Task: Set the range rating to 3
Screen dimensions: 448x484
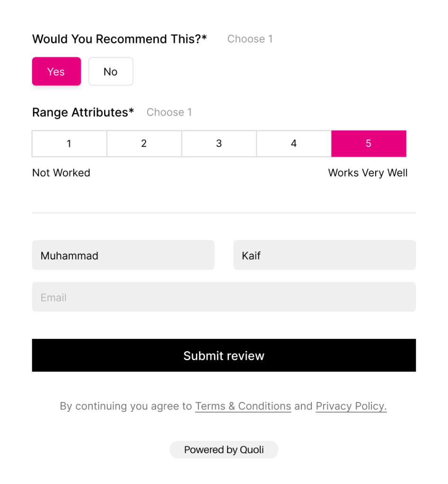Action: coord(219,143)
